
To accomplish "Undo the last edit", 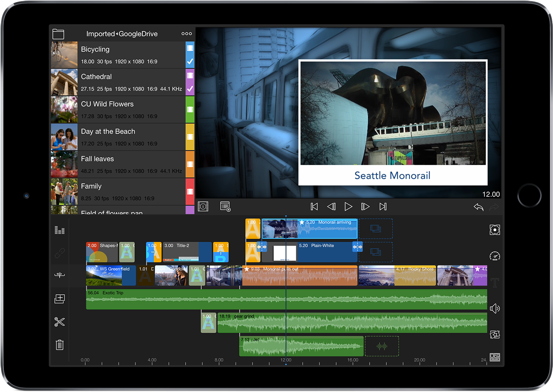I will (478, 206).
